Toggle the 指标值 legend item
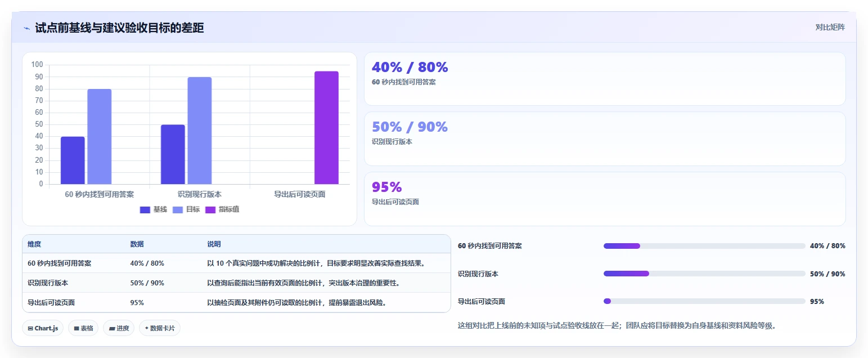The image size is (868, 358). point(222,209)
